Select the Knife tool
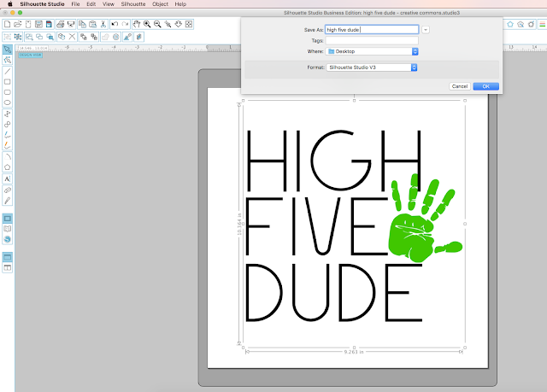 [x=8, y=201]
